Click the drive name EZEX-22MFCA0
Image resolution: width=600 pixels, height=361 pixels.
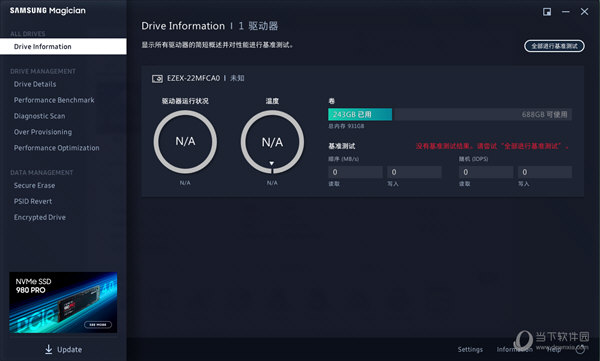[193, 78]
